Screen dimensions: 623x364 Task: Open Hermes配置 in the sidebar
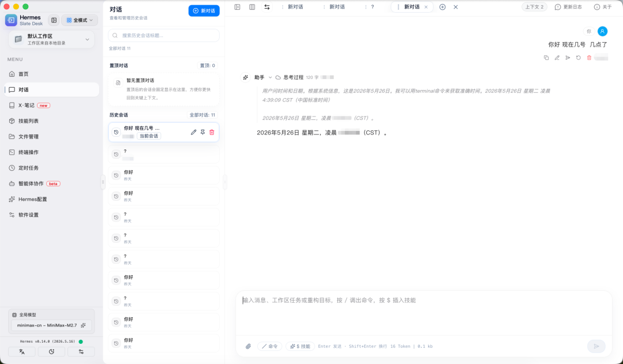pos(52,199)
